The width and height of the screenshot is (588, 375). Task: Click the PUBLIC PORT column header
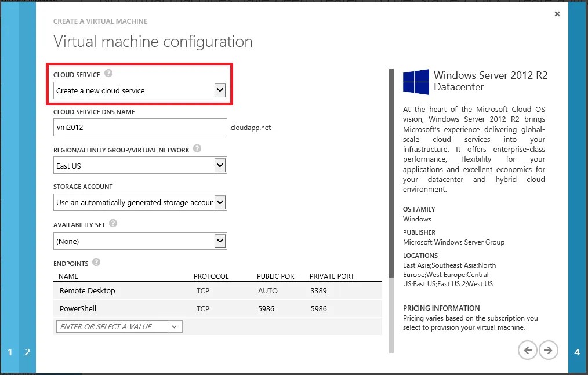point(277,276)
